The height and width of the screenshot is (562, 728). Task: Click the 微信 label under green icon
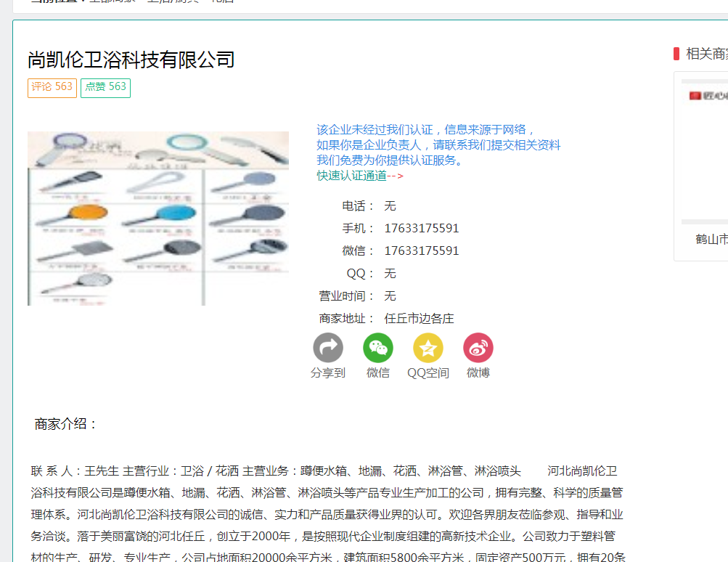pyautogui.click(x=378, y=373)
